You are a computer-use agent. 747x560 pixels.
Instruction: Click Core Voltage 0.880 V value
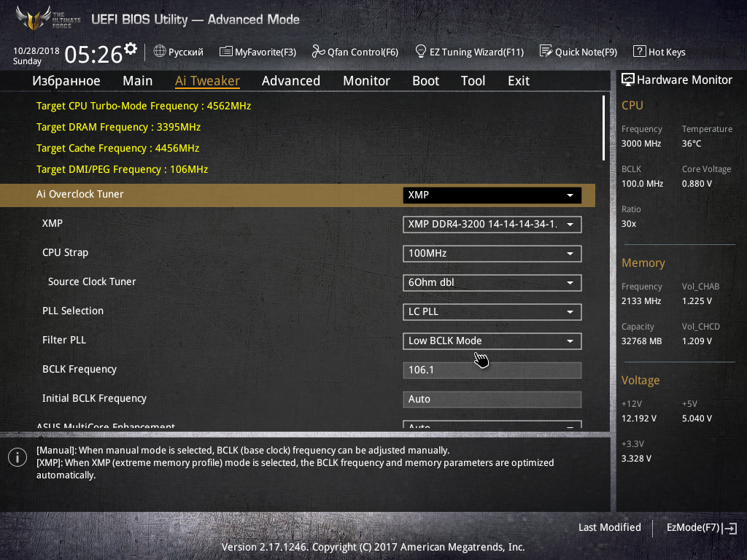point(697,184)
